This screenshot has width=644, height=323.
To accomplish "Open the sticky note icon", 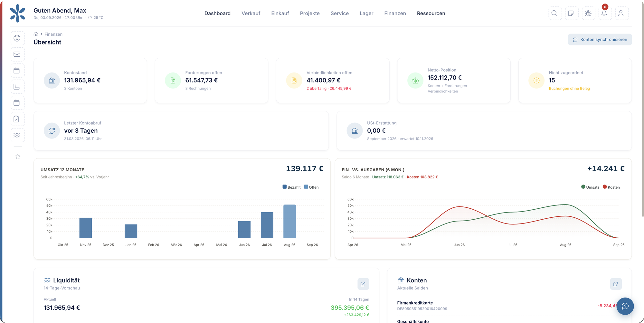I will [571, 13].
